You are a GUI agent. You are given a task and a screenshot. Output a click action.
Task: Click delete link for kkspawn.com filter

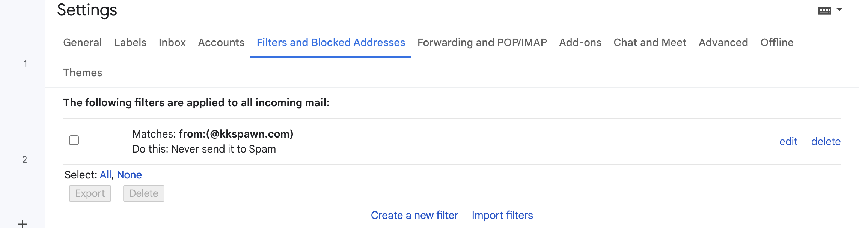[826, 141]
